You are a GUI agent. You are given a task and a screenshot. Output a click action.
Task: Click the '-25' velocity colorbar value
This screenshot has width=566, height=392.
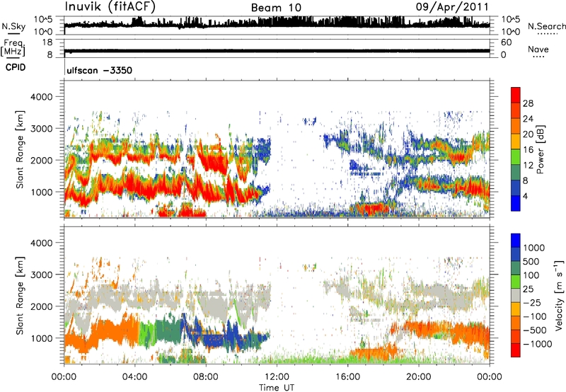click(x=532, y=302)
